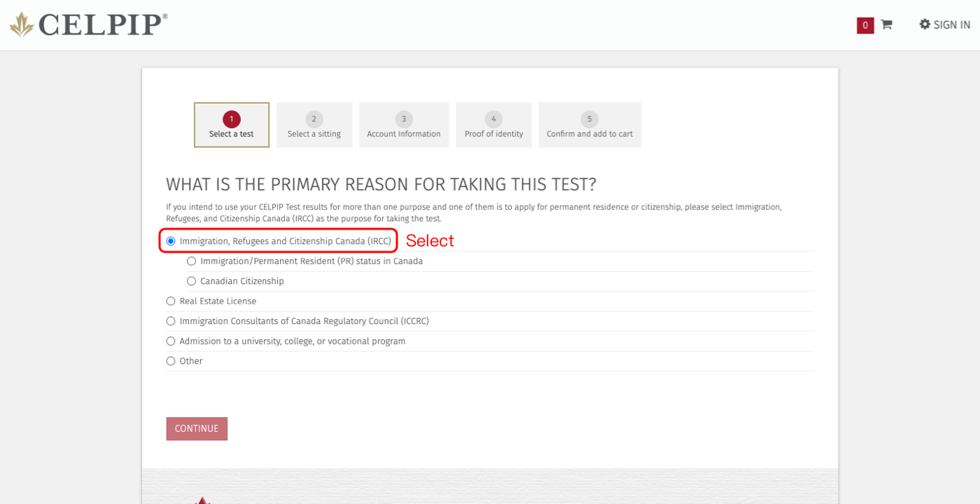Choose Immigration/Permanent Resident (PR) status option

click(192, 261)
